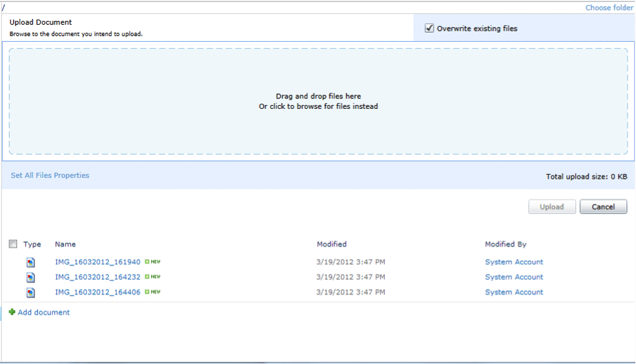Screen dimensions: 636x364
Task: Click Set All Files Properties link
Action: (50, 175)
